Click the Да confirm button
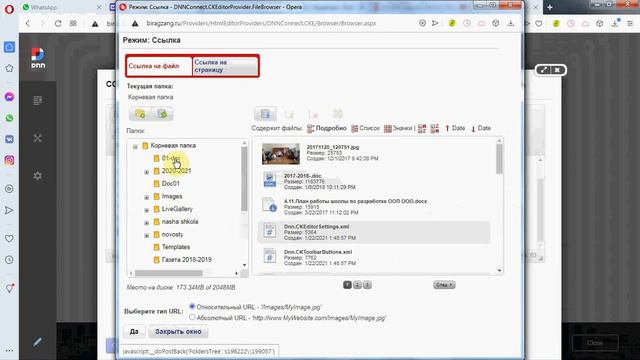This screenshot has height=360, width=640. point(134,331)
